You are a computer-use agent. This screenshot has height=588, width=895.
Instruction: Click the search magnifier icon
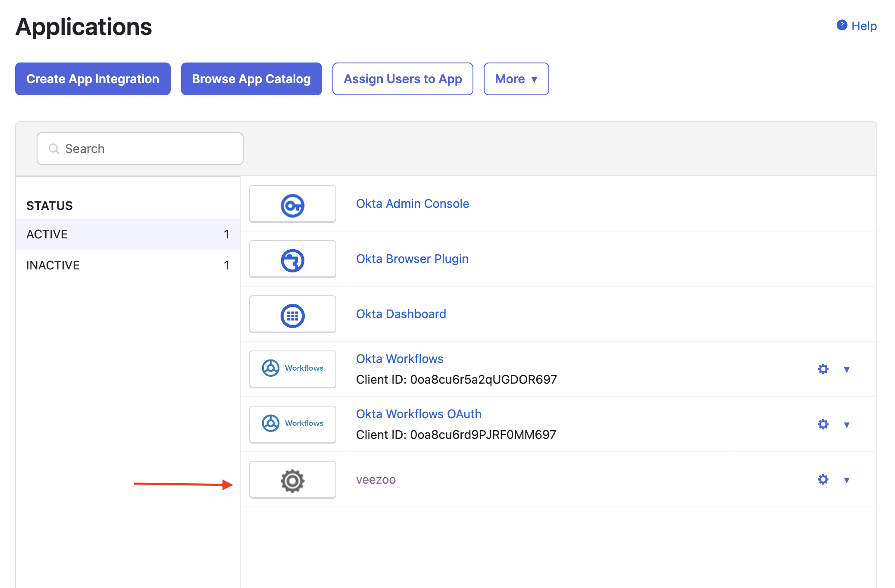54,149
